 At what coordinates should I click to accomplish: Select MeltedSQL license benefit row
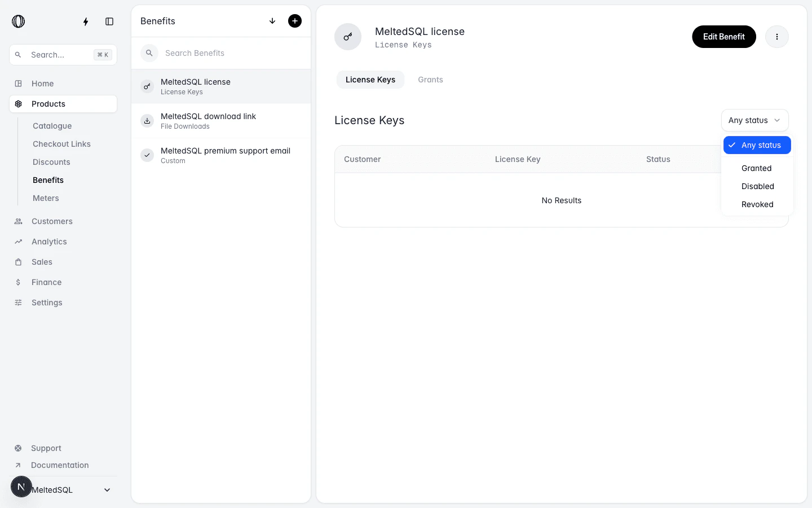coord(221,86)
